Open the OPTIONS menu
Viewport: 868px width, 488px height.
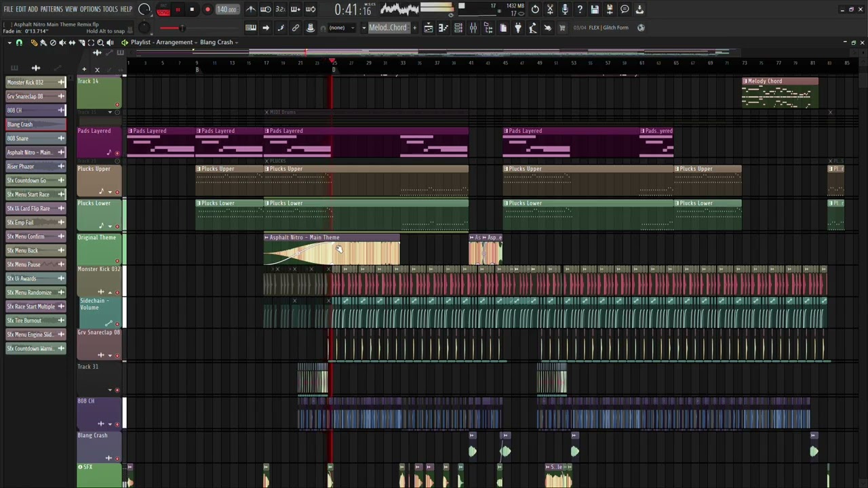pyautogui.click(x=90, y=9)
